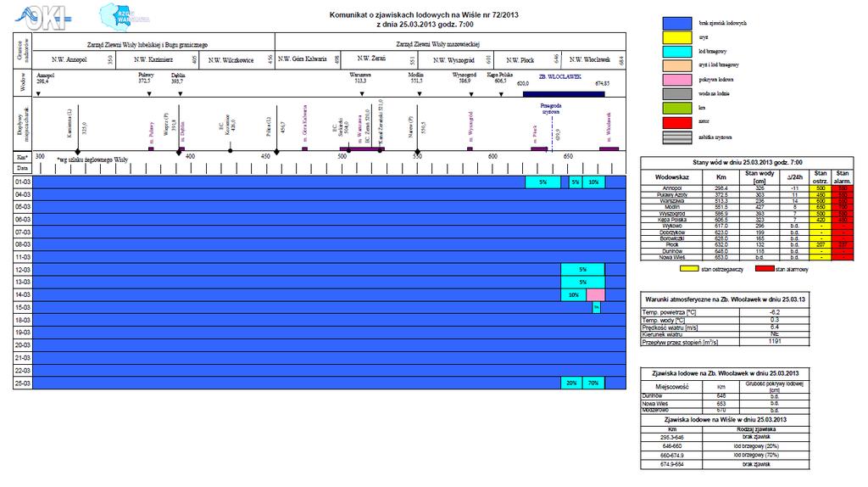Click the 25-03 date row label

(x=23, y=383)
